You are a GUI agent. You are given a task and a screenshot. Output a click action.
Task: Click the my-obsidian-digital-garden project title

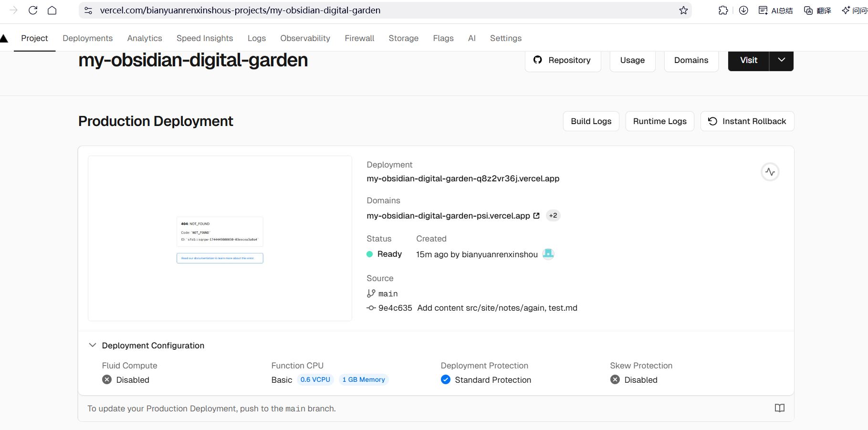click(193, 60)
